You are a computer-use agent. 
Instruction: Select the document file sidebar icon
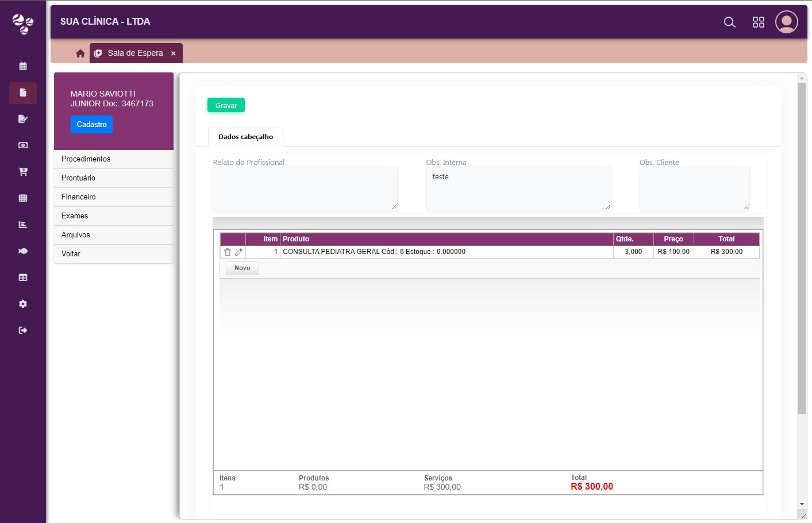tap(23, 93)
